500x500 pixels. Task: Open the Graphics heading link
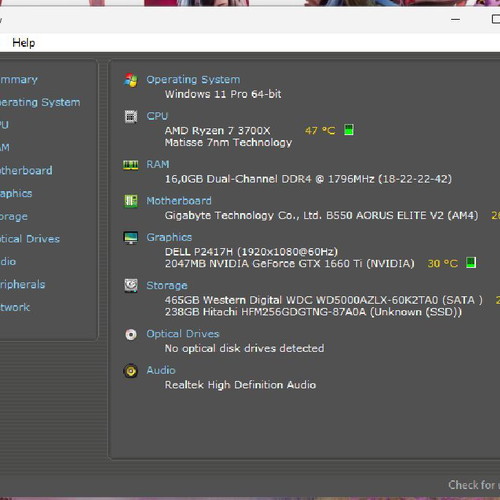point(169,237)
